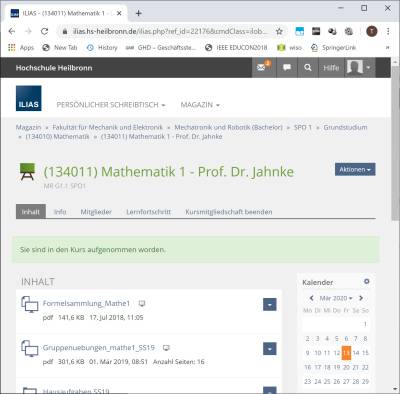
Task: Reload the page in browser
Action: [44, 31]
